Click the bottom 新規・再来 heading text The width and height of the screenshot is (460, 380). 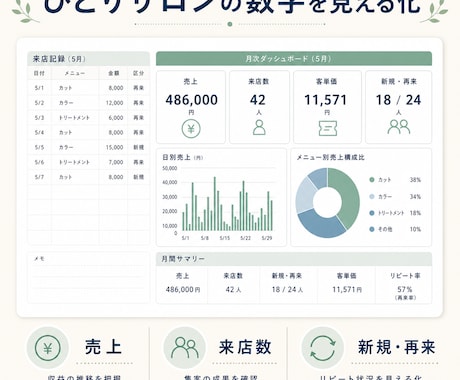click(x=397, y=347)
